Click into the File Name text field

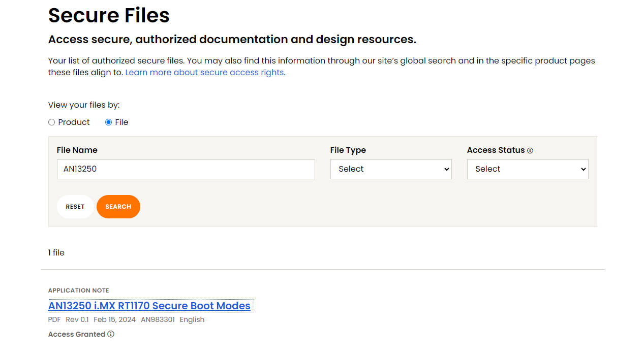pyautogui.click(x=186, y=169)
